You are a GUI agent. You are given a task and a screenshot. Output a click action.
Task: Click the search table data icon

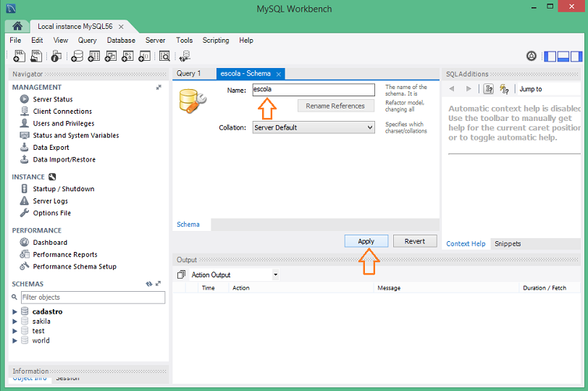click(164, 56)
